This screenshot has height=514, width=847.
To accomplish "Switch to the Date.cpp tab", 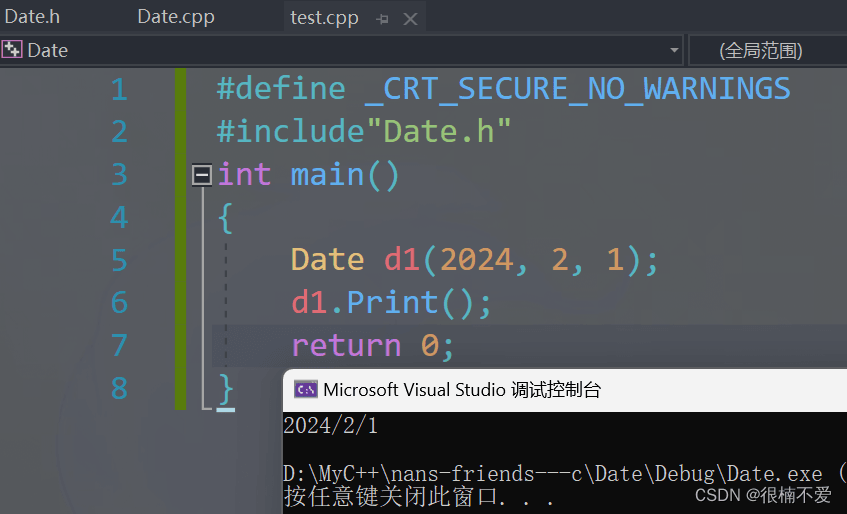I will [x=176, y=17].
